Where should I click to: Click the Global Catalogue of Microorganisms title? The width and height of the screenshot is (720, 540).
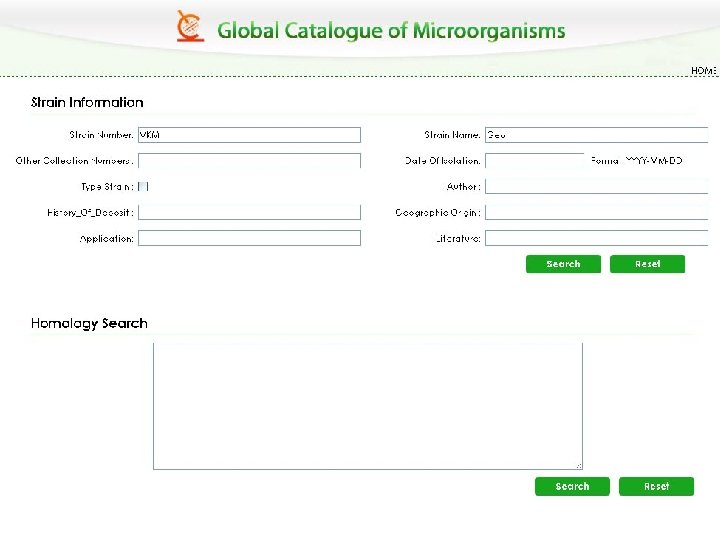(x=391, y=31)
